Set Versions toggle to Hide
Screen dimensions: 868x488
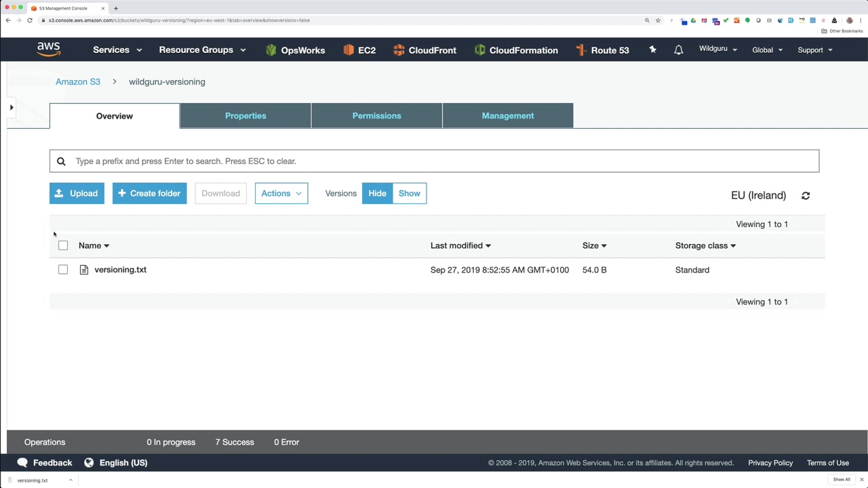377,193
